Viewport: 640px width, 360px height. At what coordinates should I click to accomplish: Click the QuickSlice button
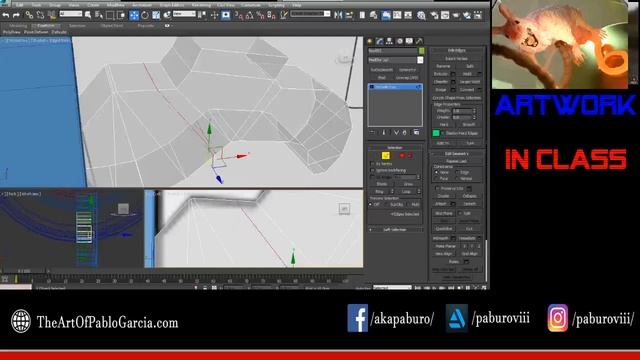point(444,229)
